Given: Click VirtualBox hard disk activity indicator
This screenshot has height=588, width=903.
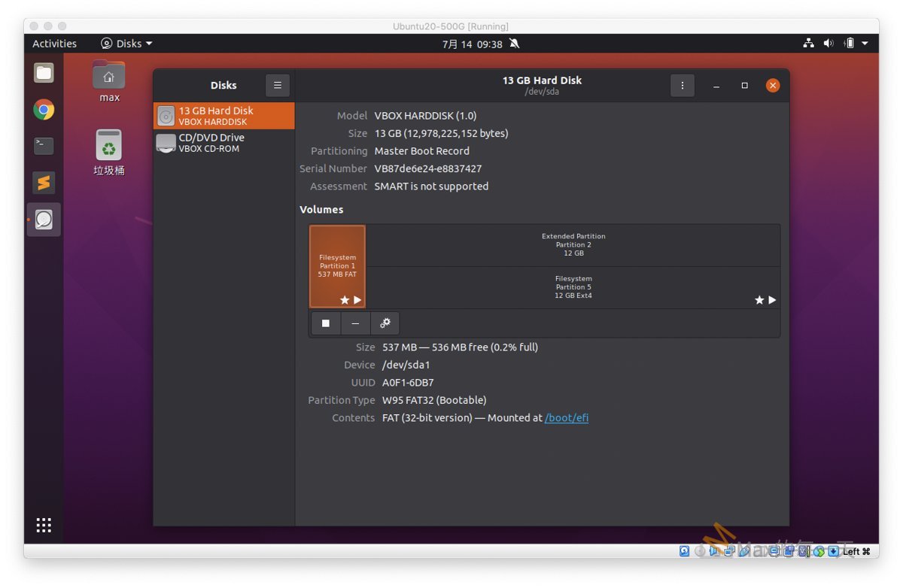Looking at the screenshot, I should coord(684,551).
